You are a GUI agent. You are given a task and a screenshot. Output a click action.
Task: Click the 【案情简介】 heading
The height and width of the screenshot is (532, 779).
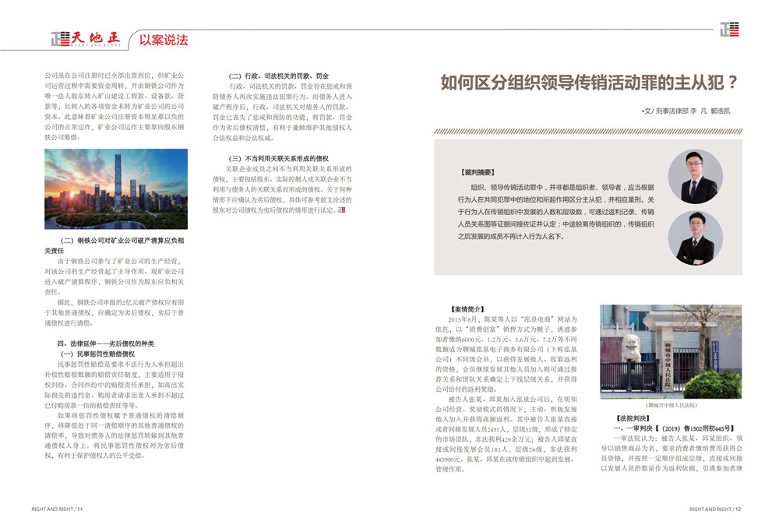click(x=467, y=309)
